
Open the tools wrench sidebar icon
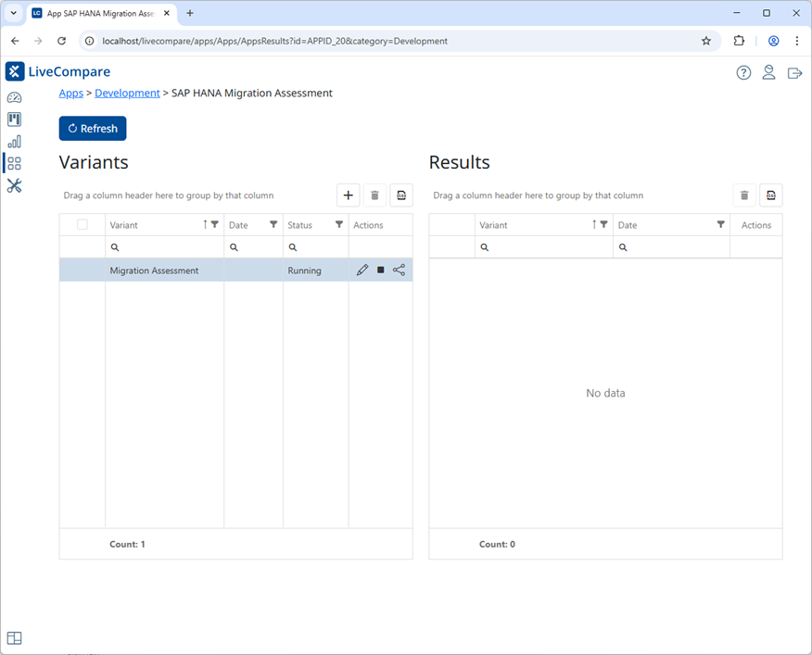coord(14,186)
